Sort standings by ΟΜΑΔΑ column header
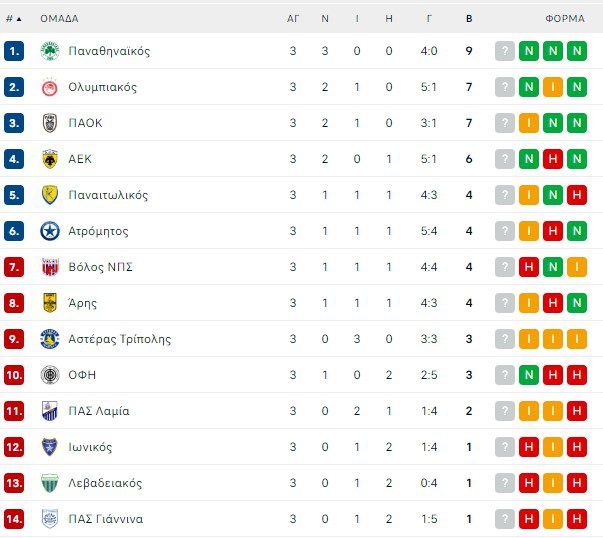Screen dimensions: 603x538 pyautogui.click(x=59, y=18)
